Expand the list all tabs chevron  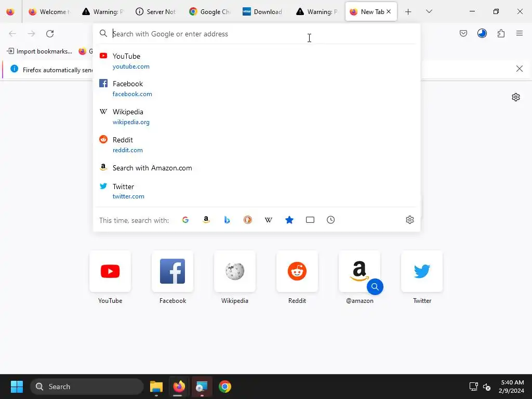pos(429,11)
